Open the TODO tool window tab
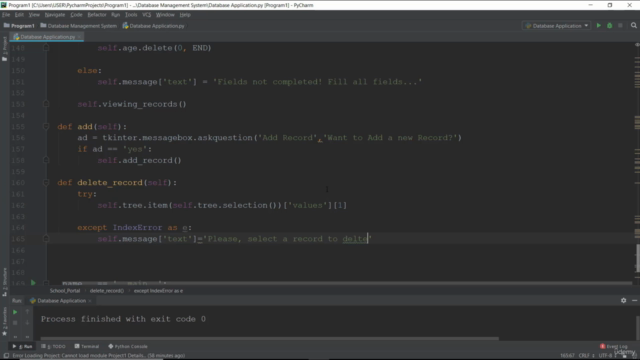The image size is (640, 360). pyautogui.click(x=53, y=346)
